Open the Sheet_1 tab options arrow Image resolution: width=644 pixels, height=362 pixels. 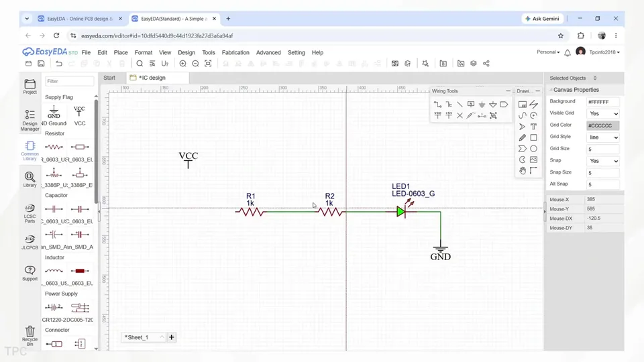tap(162, 337)
